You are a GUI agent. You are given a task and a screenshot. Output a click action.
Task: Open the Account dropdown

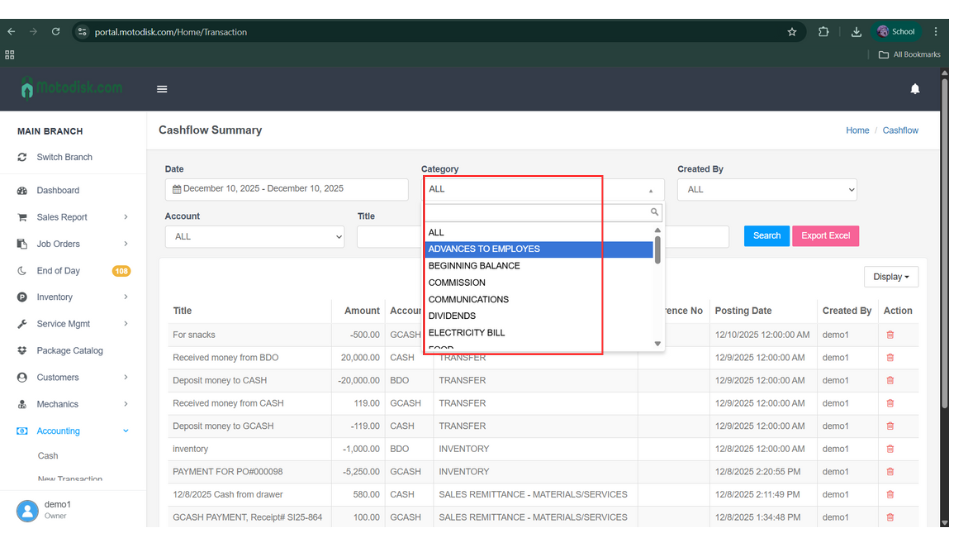[254, 237]
